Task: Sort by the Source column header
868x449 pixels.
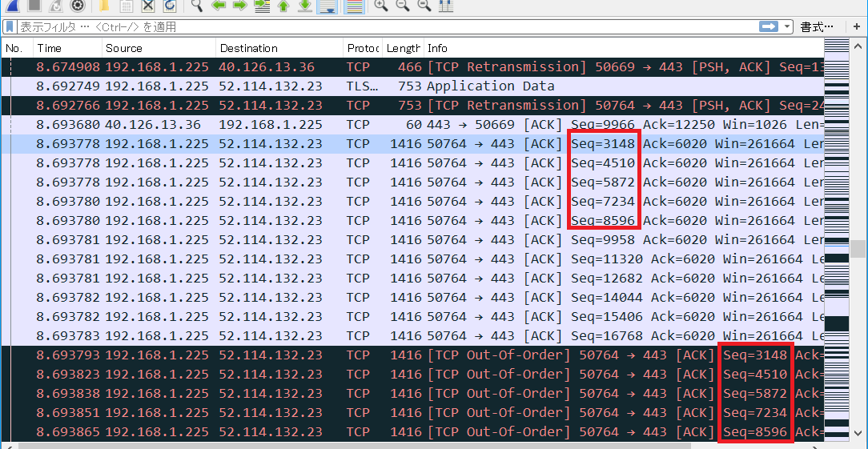Action: (159, 48)
